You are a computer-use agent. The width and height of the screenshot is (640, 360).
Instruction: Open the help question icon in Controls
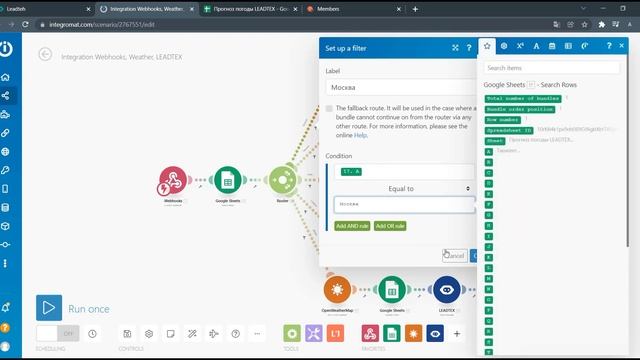tap(236, 333)
